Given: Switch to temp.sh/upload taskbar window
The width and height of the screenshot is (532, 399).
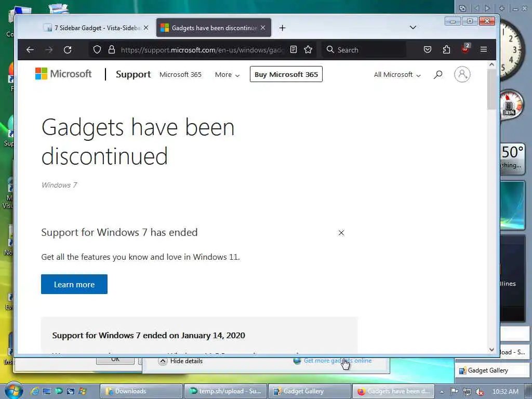Looking at the screenshot, I should tap(225, 391).
